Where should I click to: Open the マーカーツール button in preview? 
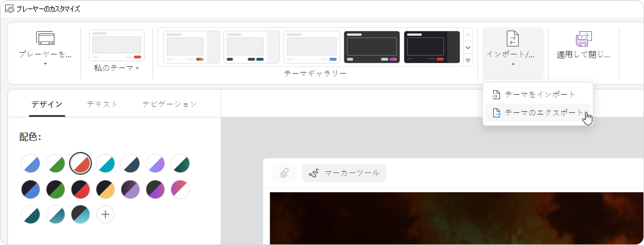click(x=344, y=173)
